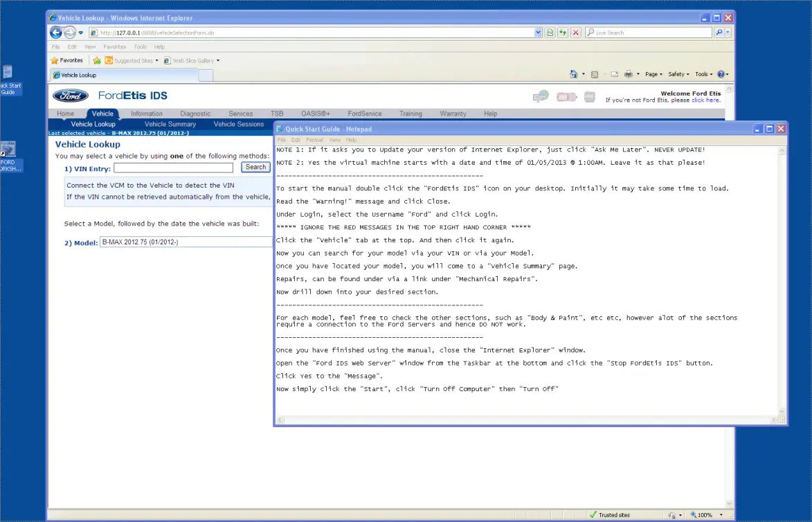The image size is (812, 522).
Task: Click the green refresh page icon
Action: pyautogui.click(x=562, y=32)
